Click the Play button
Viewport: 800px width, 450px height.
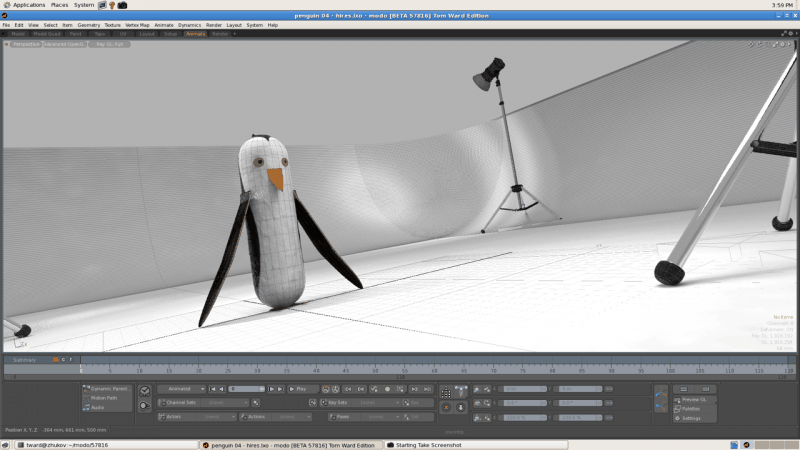[x=303, y=389]
